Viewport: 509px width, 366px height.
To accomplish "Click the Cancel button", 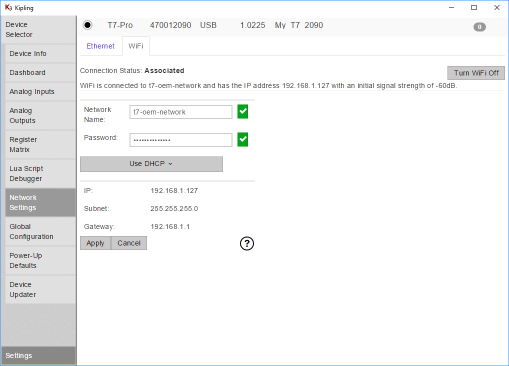I will point(129,243).
